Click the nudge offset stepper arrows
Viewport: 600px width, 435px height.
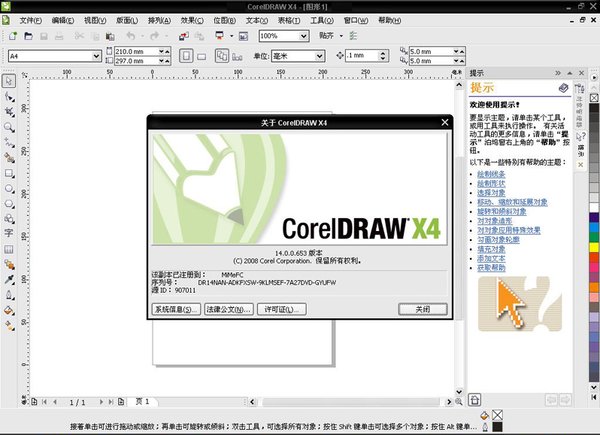[x=383, y=56]
